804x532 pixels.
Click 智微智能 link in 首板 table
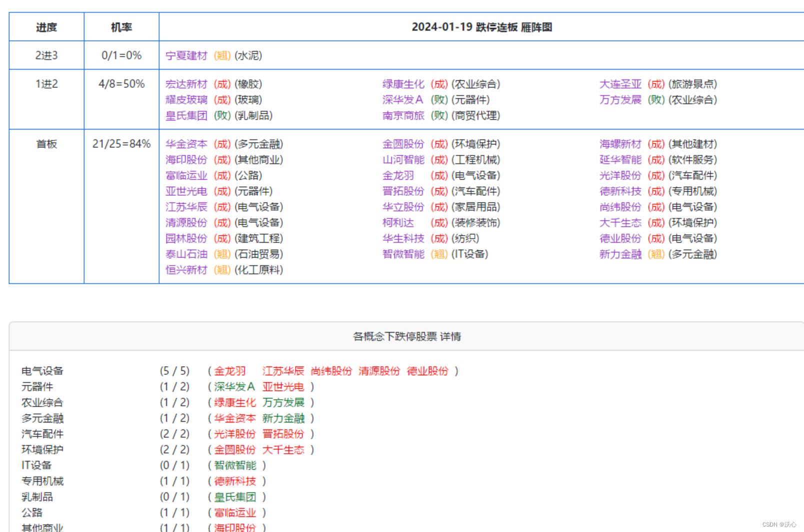(403, 254)
